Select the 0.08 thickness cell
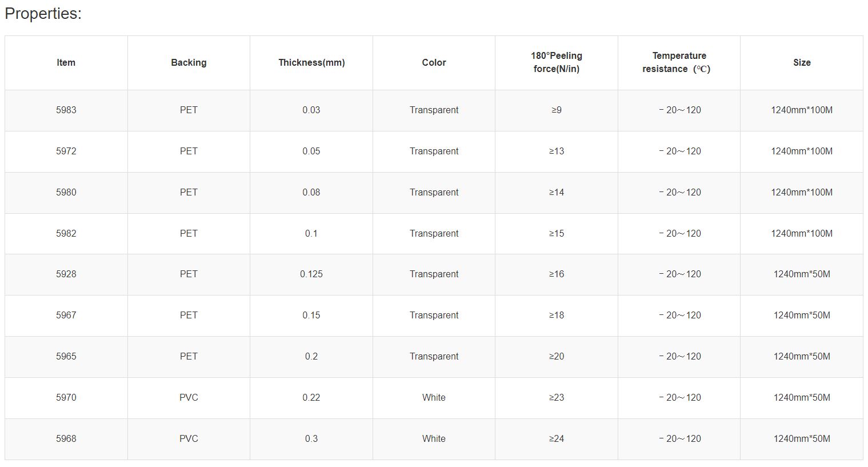This screenshot has height=467, width=868. (311, 193)
